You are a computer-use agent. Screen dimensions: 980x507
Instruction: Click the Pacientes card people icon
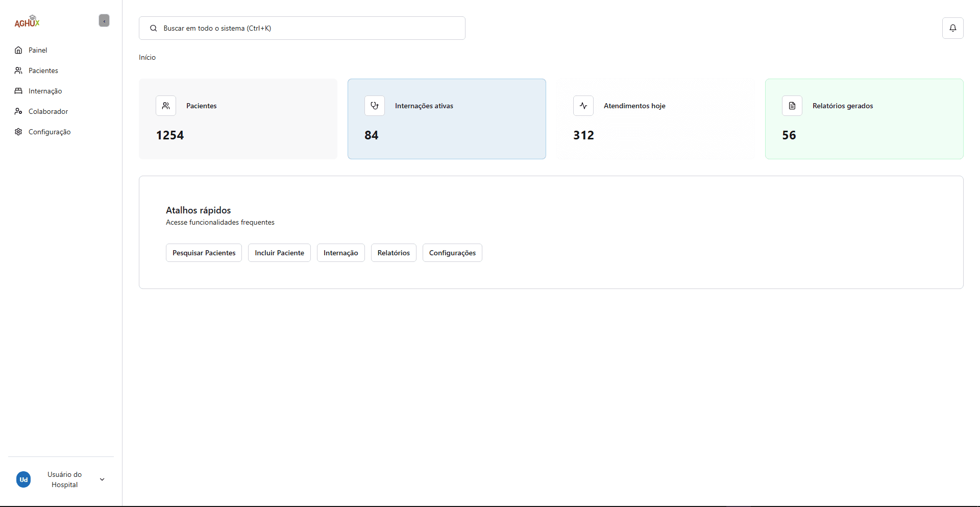coord(166,106)
